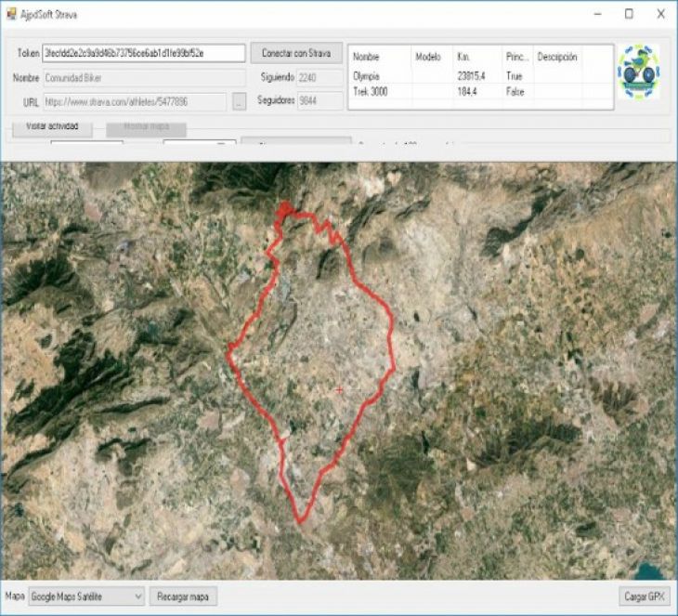Select the Trek 3000 bike row
Viewport: 678px width, 616px height.
[480, 92]
